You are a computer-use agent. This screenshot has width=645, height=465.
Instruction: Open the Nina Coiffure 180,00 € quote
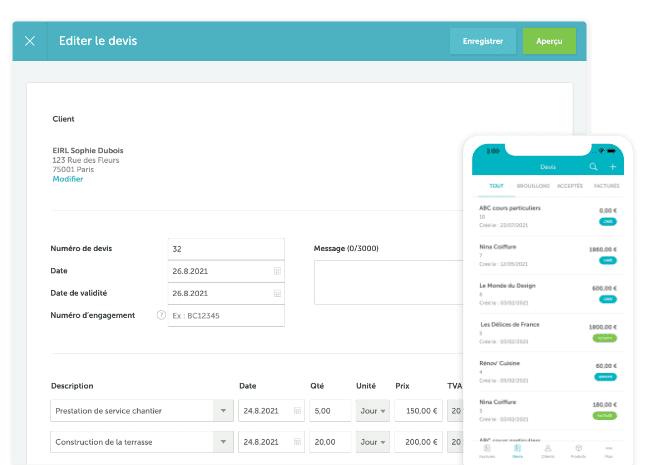tap(548, 410)
